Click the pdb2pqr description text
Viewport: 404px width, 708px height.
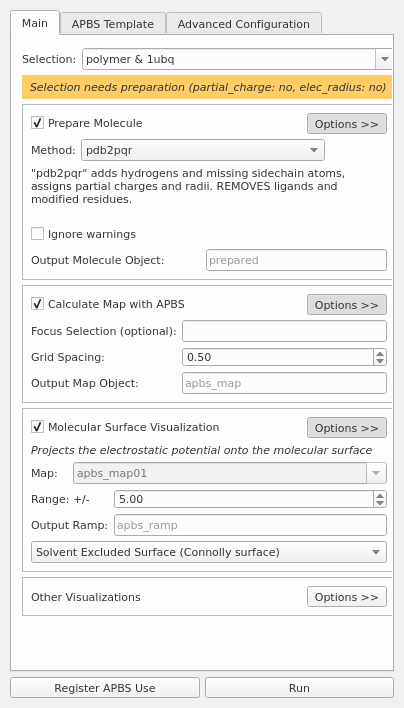tap(188, 186)
